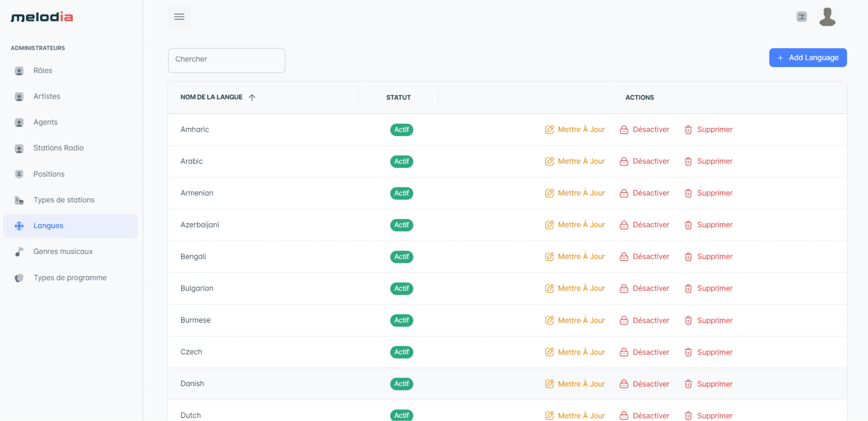Open the language translation switcher icon
868x421 pixels.
point(801,16)
